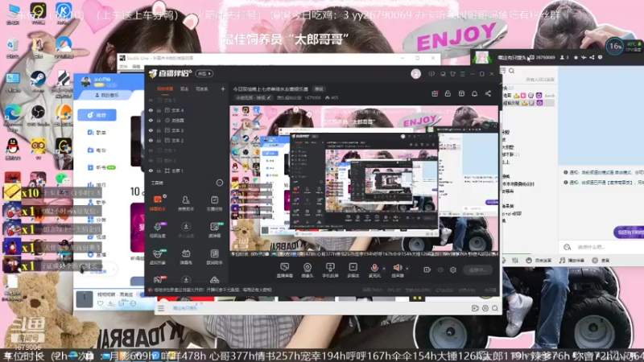
Task: Select the 全屏 1 source row
Action: [186, 171]
